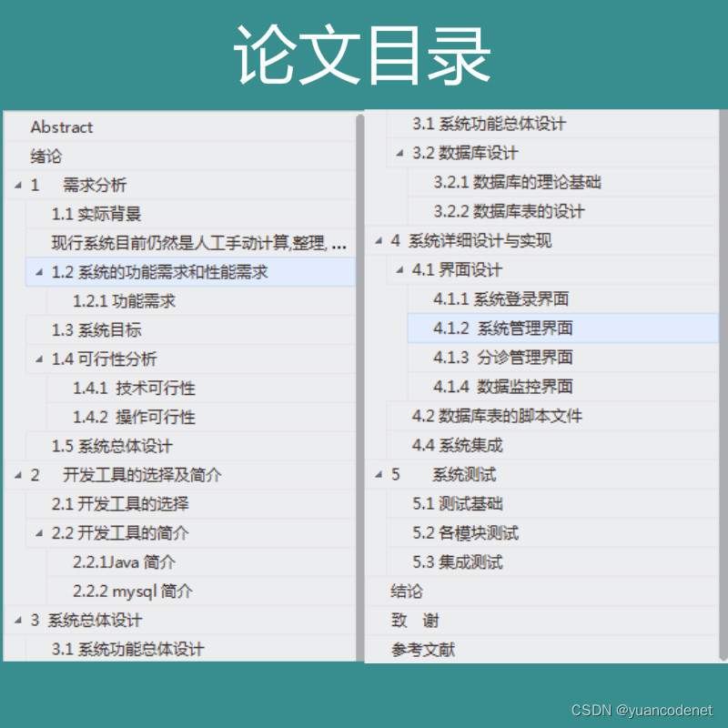Navigate to 4.4 系统集成
Viewport: 728px width, 728px height.
coord(457,445)
